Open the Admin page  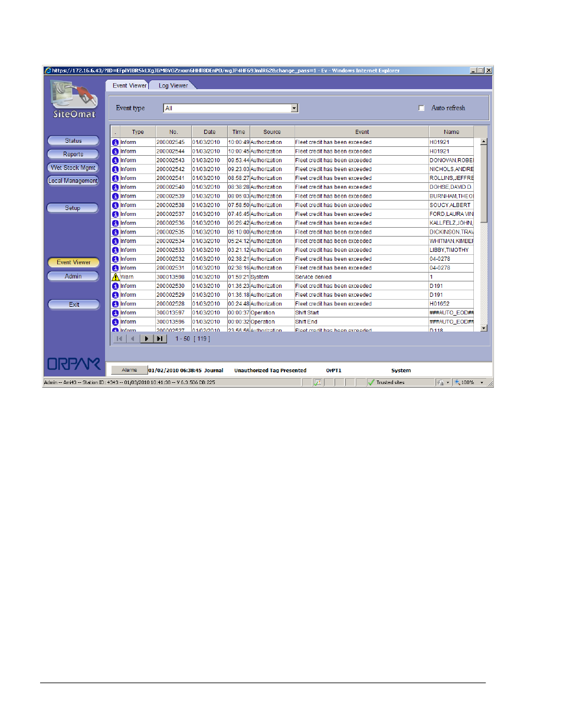(x=73, y=276)
